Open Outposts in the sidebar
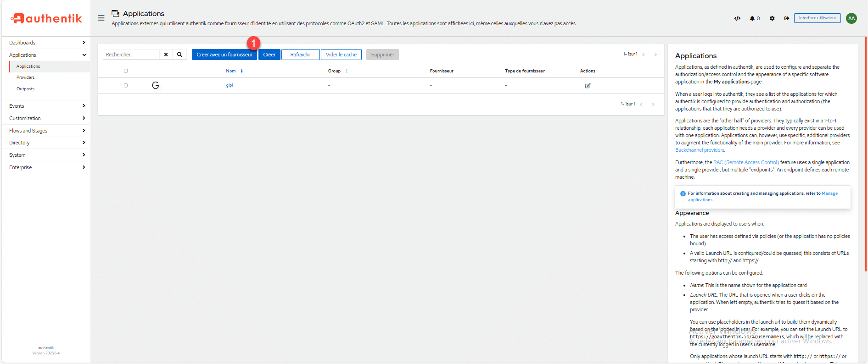This screenshot has height=364, width=868. pyautogui.click(x=26, y=89)
